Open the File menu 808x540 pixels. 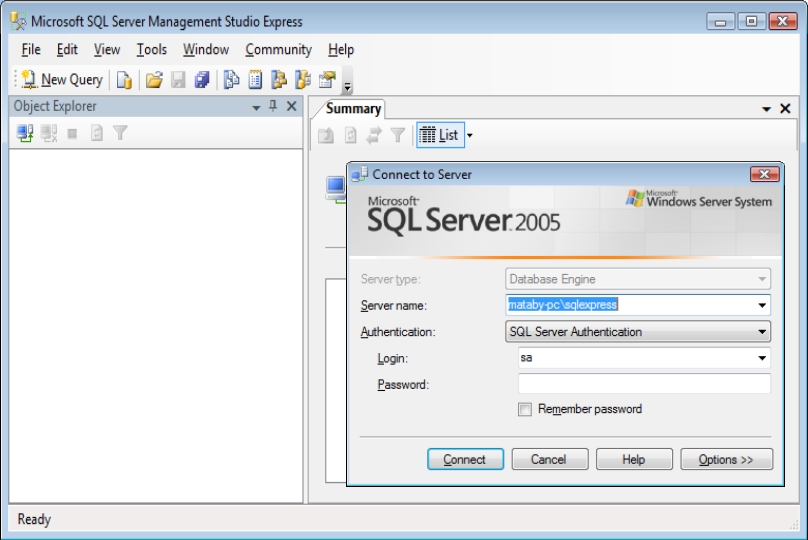31,49
